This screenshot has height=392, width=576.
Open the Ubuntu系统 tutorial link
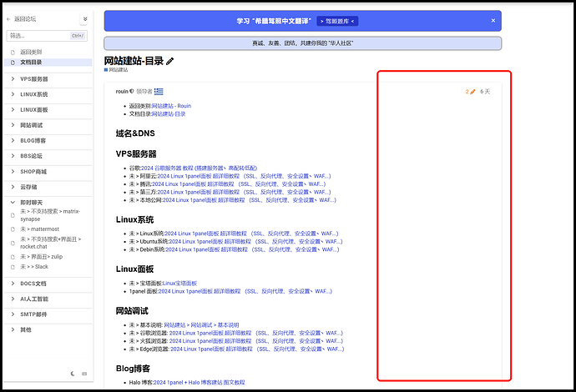click(x=255, y=242)
